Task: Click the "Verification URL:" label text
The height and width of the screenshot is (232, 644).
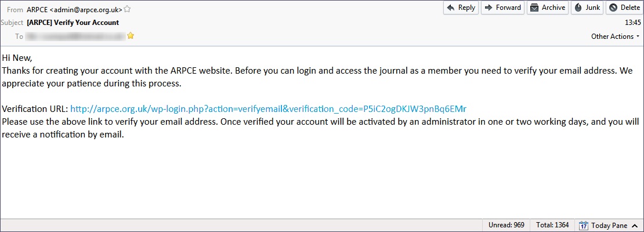Action: tap(35, 108)
